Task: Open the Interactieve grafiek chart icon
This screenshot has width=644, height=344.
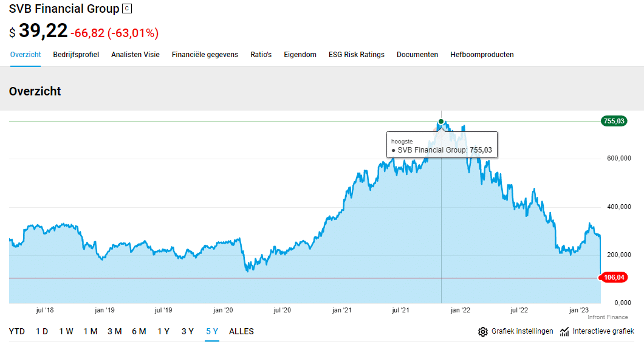Action: (564, 332)
